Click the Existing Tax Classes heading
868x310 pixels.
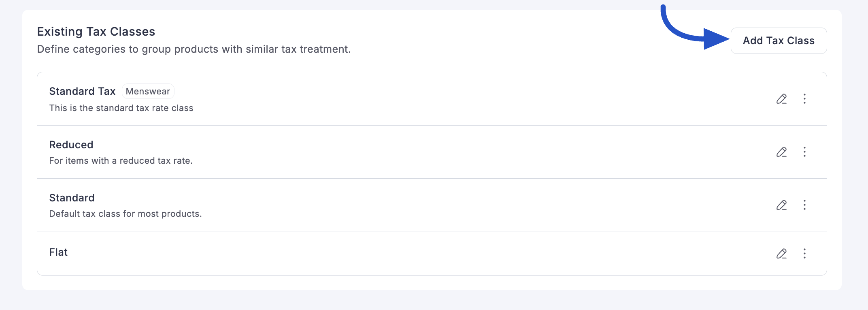pos(96,32)
